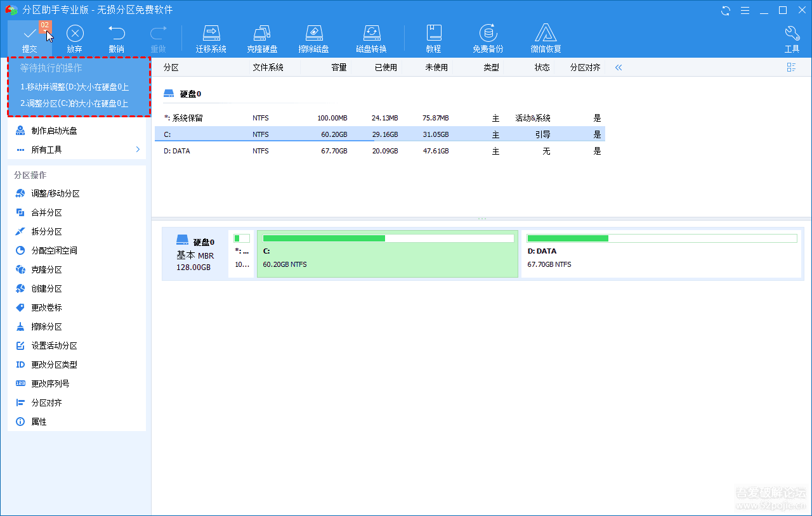Open the 工具 tools menu at top right

pos(792,38)
